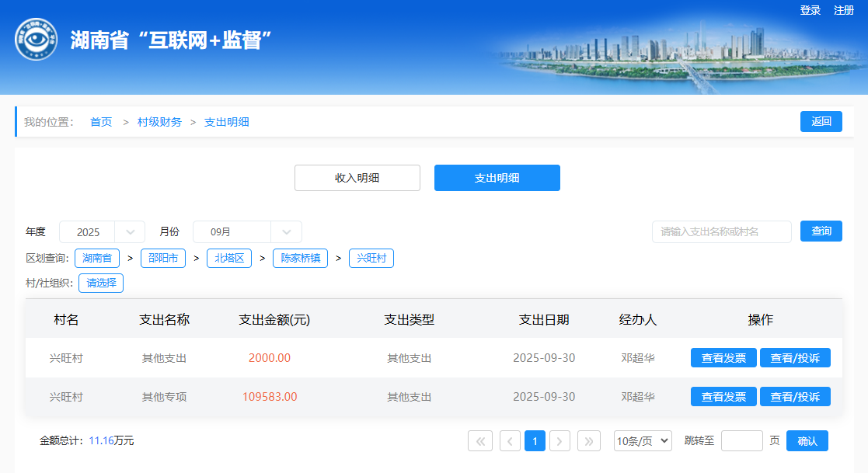Click the 查询 search button
The height and width of the screenshot is (473, 868).
click(821, 231)
